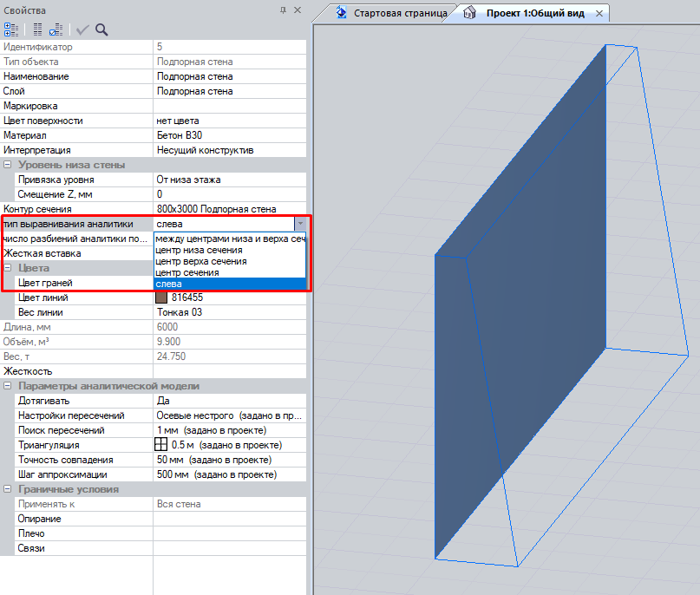
Task: Click the alphabetical list view icon
Action: coord(37,29)
